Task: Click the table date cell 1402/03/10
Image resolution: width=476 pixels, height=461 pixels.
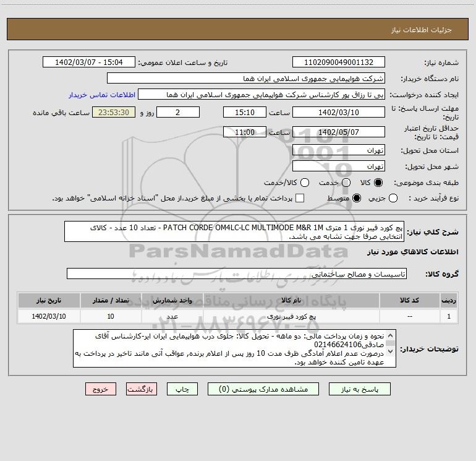Action: (x=49, y=316)
